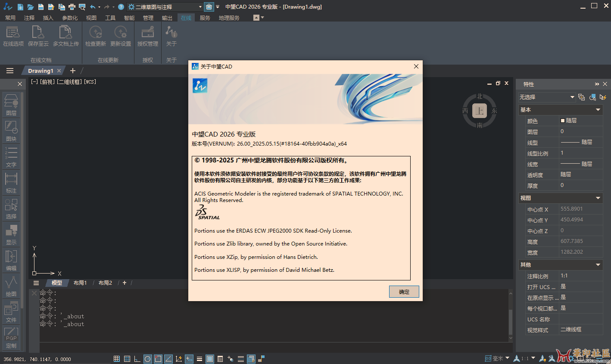Click the Redo arrow icon
The image size is (611, 364).
107,7
